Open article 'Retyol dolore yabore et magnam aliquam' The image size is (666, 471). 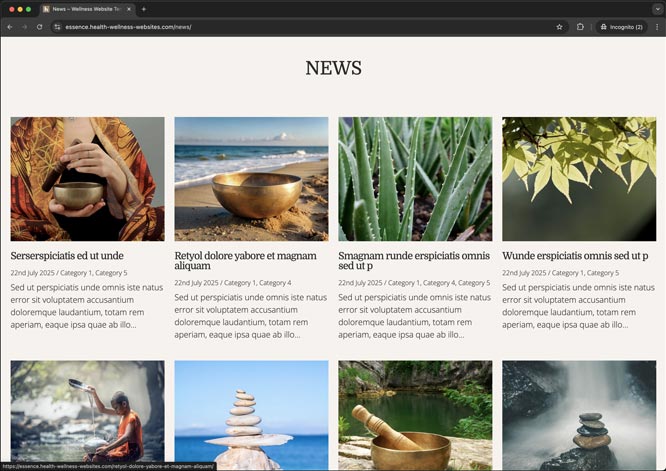(x=246, y=261)
